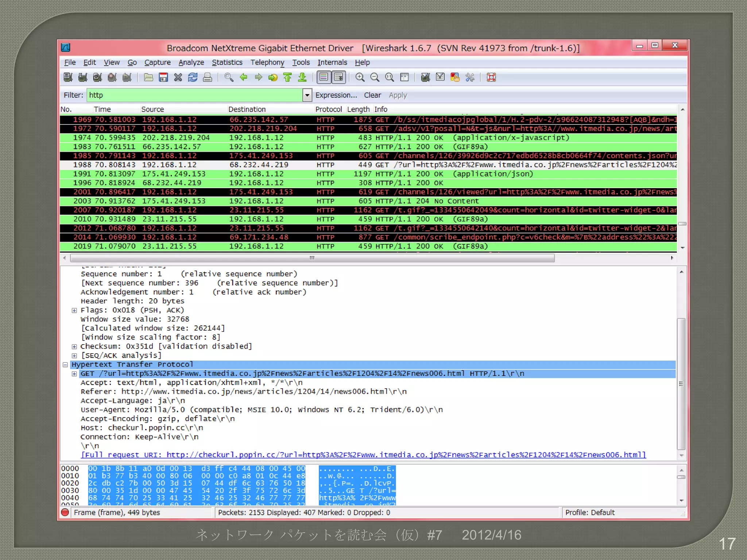Screen dimensions: 747x560
Task: Collapse the Hypertext Transfer Protocol section
Action: tap(65, 365)
